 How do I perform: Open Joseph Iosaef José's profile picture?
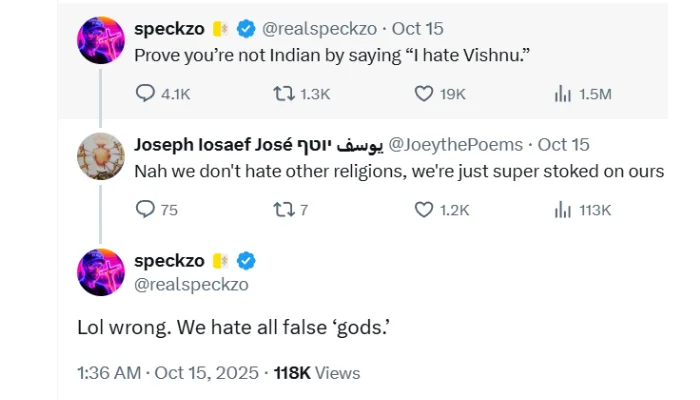click(x=100, y=156)
